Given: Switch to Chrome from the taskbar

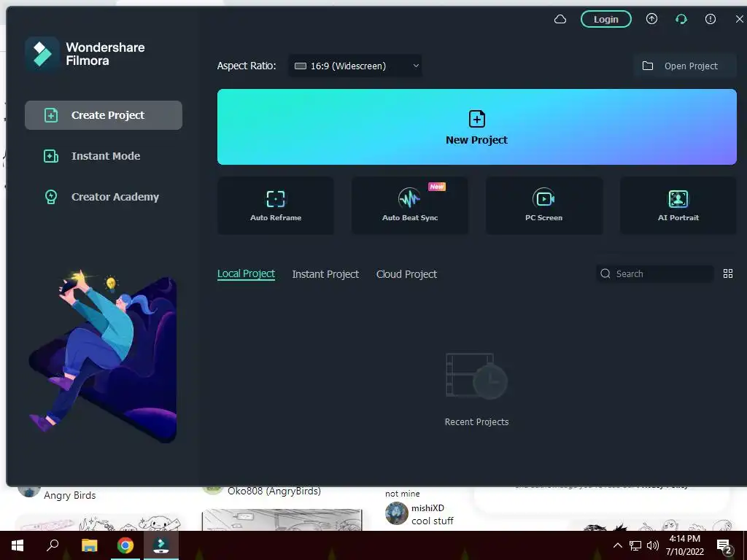Looking at the screenshot, I should (x=125, y=545).
